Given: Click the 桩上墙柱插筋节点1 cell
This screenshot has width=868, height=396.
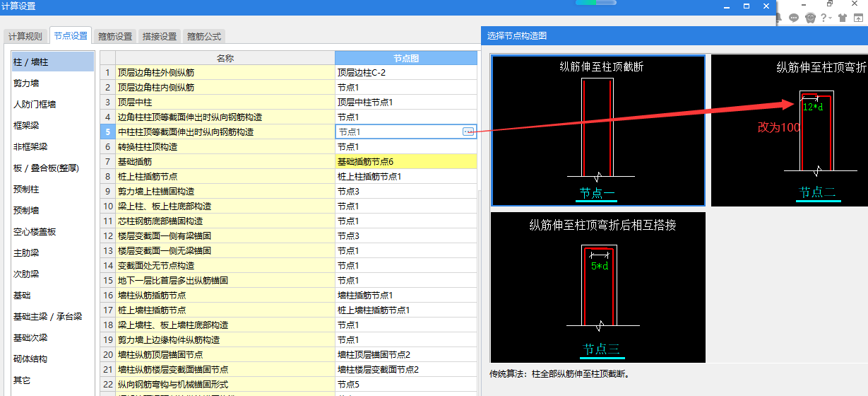Looking at the screenshot, I should pos(406,310).
